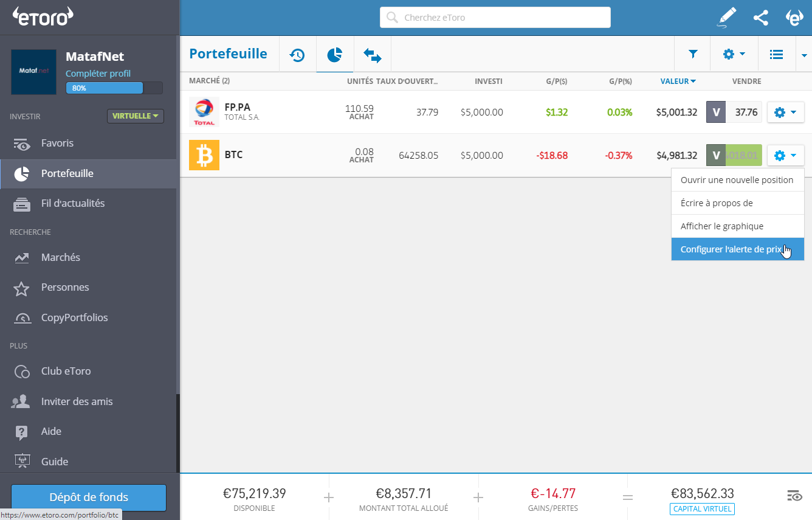Click the 80% profile completion bar
The width and height of the screenshot is (812, 520).
tap(114, 88)
